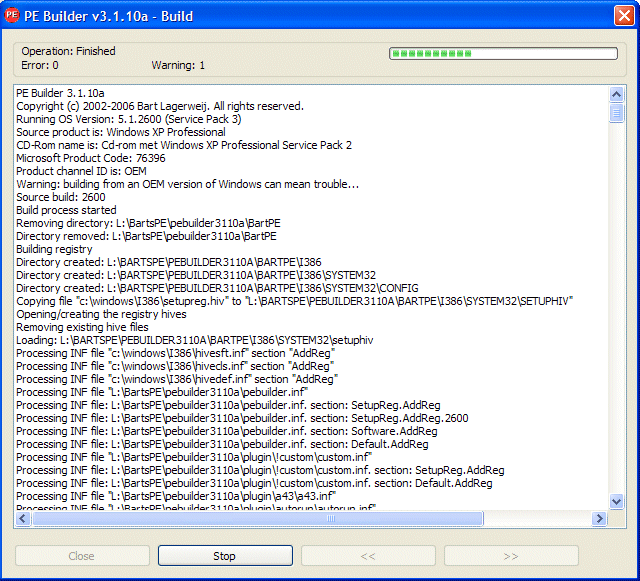Click the Stop button
Viewport: 640px width, 581px height.
click(225, 556)
